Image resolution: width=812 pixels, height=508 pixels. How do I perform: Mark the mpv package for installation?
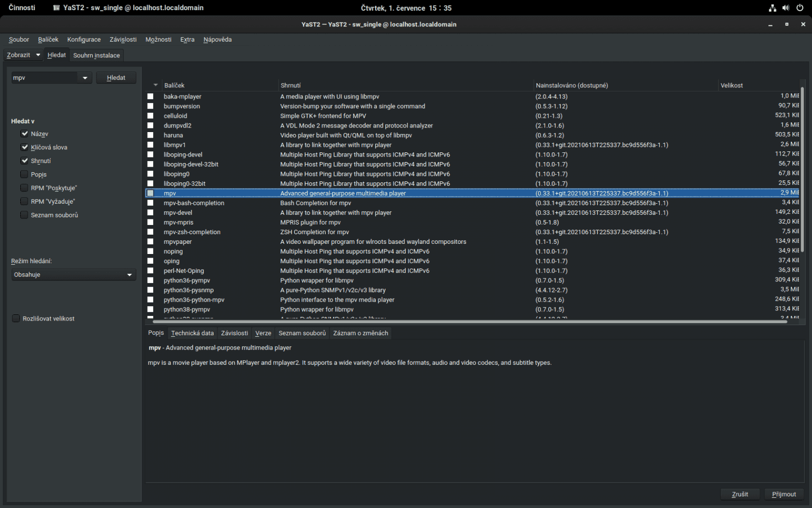pos(150,193)
